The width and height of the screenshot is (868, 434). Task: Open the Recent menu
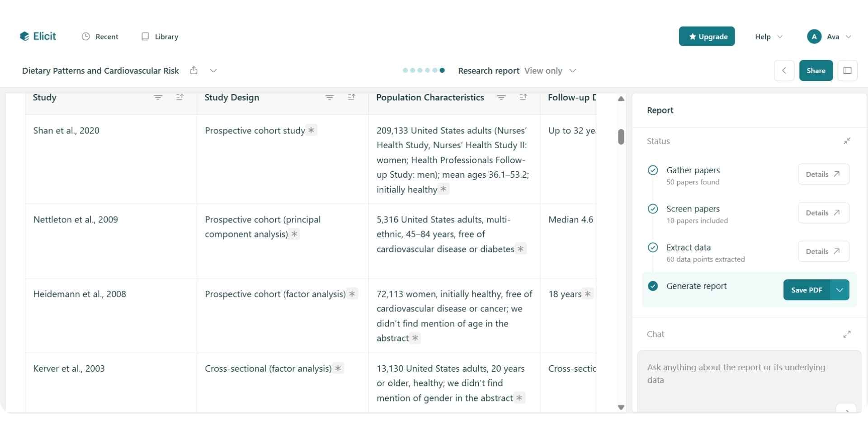click(x=100, y=37)
